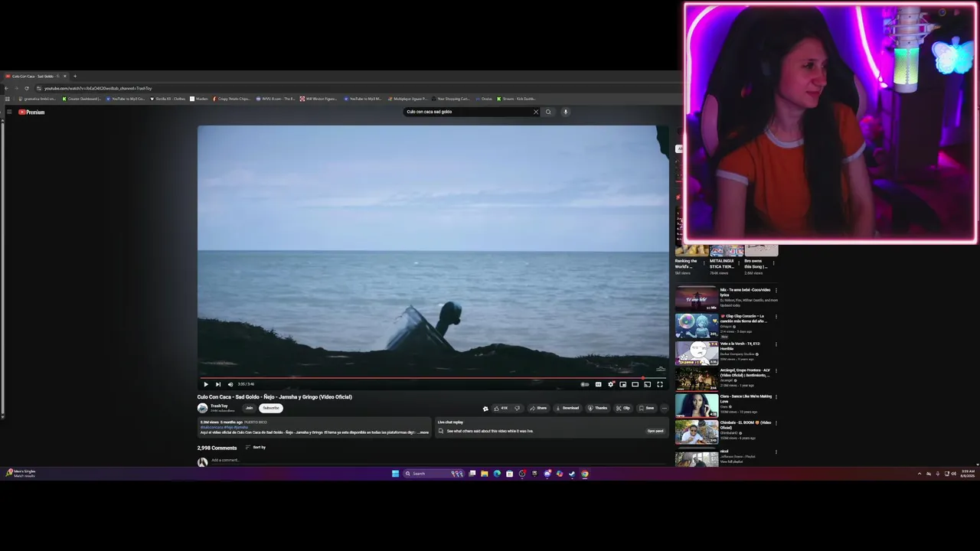Open a new browser tab

click(x=74, y=76)
